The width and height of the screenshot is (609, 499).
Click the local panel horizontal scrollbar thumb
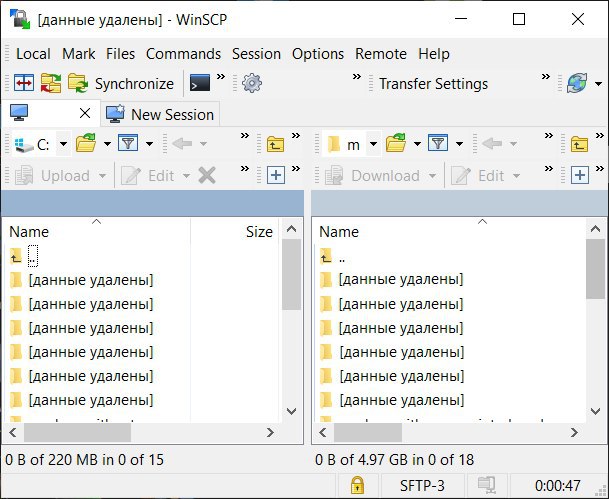[x=77, y=432]
